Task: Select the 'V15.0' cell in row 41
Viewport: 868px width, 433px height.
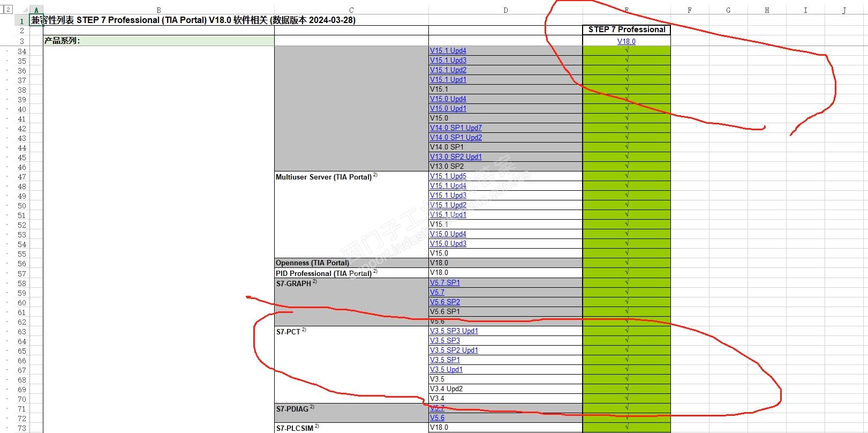Action: [x=505, y=118]
